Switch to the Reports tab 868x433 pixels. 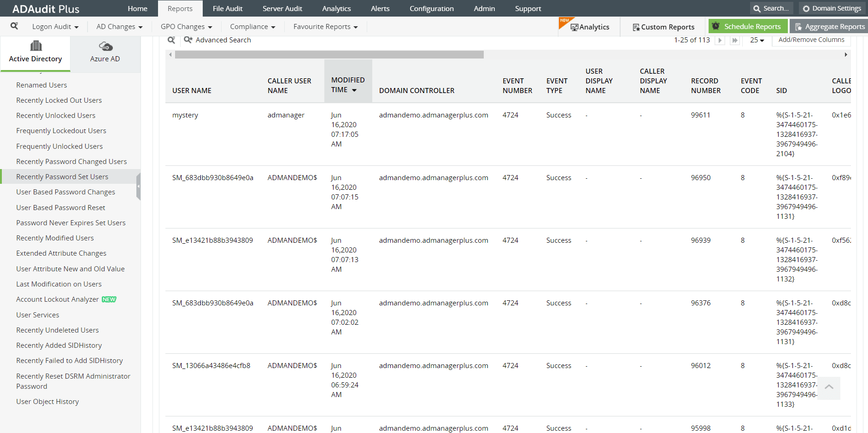point(180,8)
